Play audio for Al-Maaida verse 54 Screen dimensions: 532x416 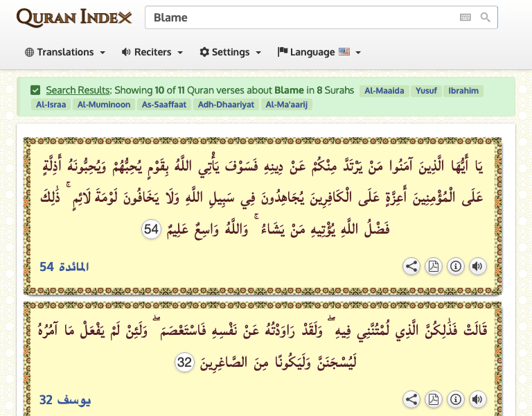tap(478, 266)
